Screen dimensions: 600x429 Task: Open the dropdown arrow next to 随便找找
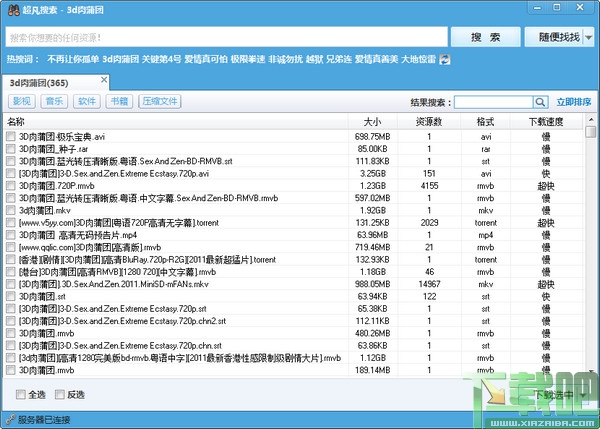589,37
